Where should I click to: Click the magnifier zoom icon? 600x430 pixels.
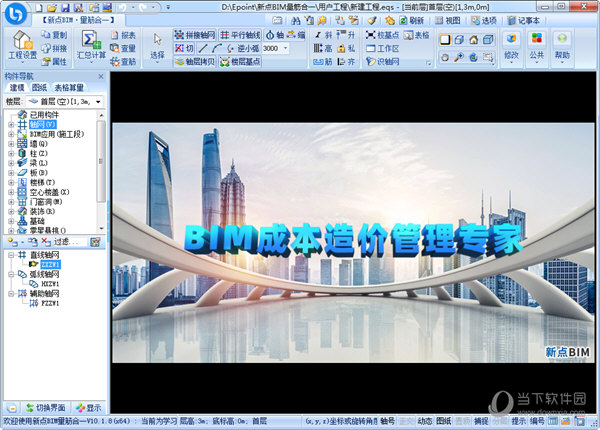[459, 57]
